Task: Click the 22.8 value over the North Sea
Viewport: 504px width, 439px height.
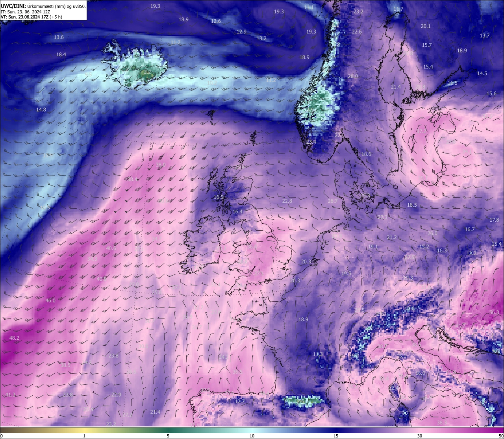Action: coord(287,201)
